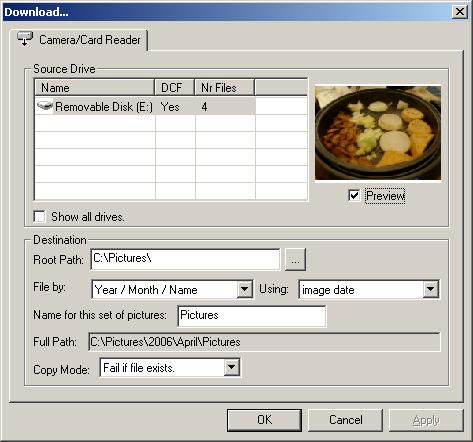Click into the Root Path text field
473x442 pixels.
click(x=185, y=259)
